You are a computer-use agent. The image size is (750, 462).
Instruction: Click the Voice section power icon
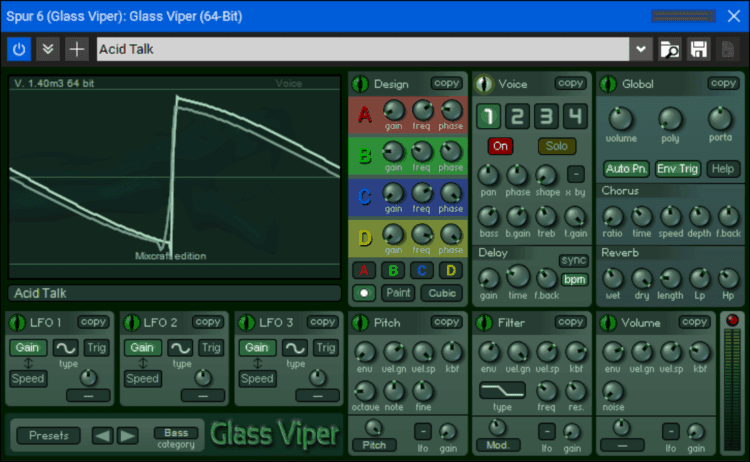point(484,84)
